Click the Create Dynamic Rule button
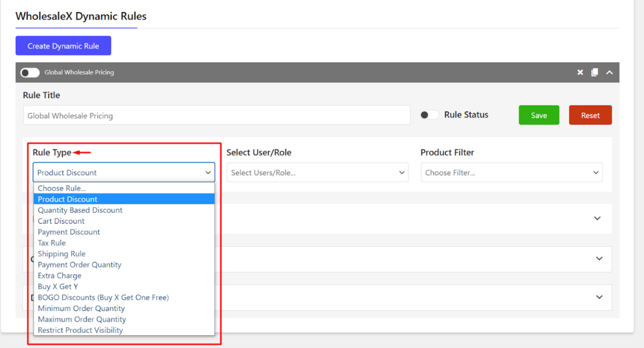This screenshot has width=644, height=348. (63, 46)
